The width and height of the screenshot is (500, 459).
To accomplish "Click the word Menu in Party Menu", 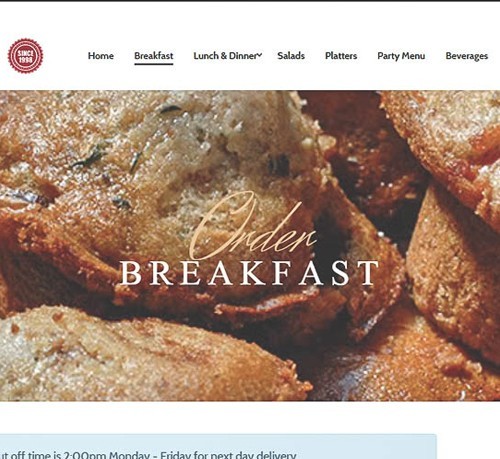I will pyautogui.click(x=413, y=56).
